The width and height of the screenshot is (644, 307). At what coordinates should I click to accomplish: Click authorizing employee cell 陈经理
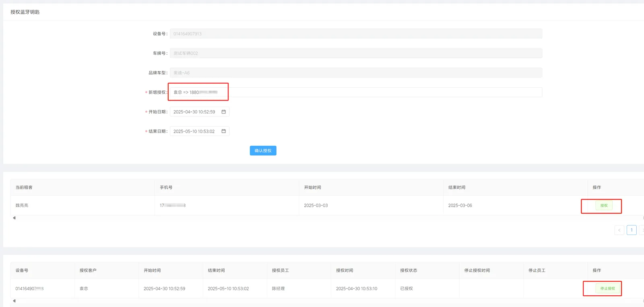pos(278,288)
